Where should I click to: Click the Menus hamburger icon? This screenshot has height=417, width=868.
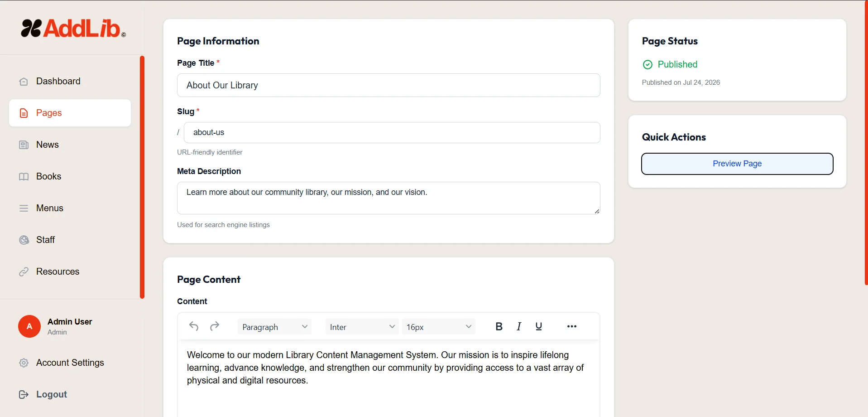24,208
